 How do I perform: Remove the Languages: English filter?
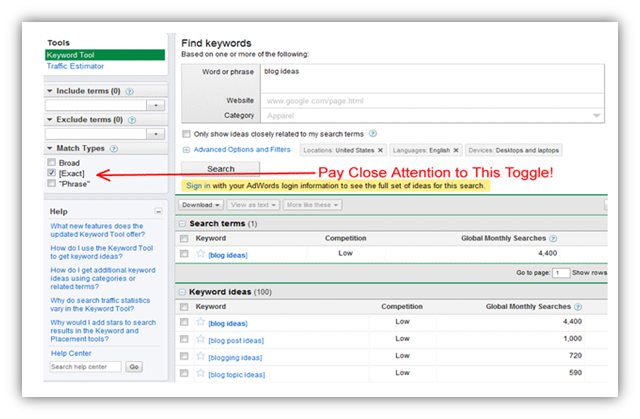pos(456,151)
